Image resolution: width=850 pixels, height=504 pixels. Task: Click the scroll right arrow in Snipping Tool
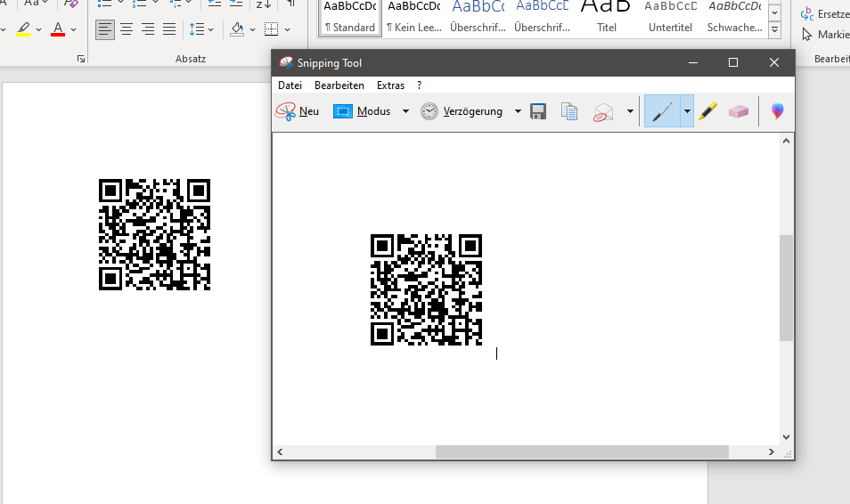pos(772,452)
